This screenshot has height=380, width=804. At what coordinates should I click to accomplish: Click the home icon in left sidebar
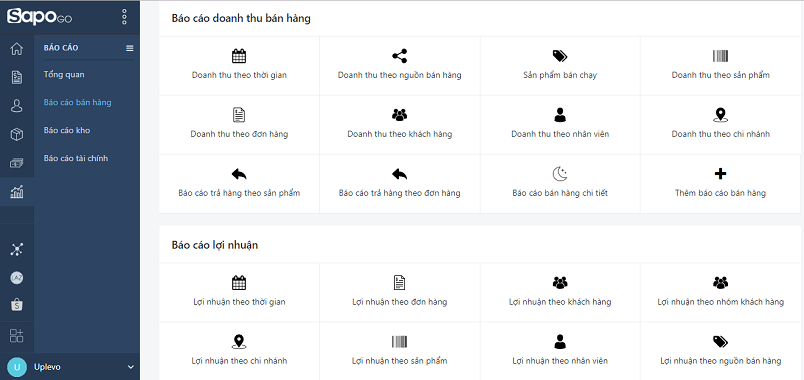(x=17, y=49)
